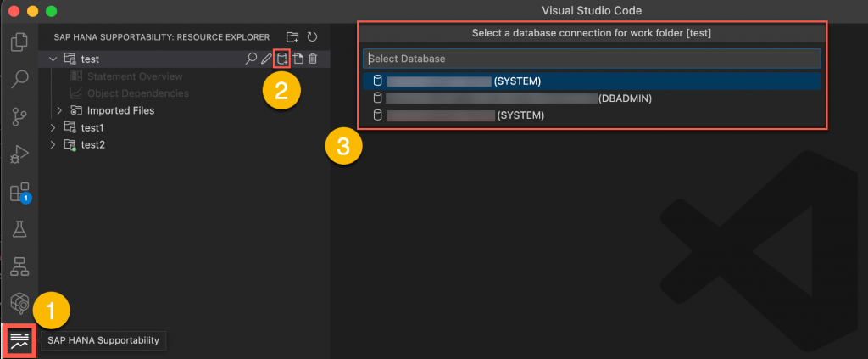
Task: Focus the Select Database input field
Action: (592, 59)
